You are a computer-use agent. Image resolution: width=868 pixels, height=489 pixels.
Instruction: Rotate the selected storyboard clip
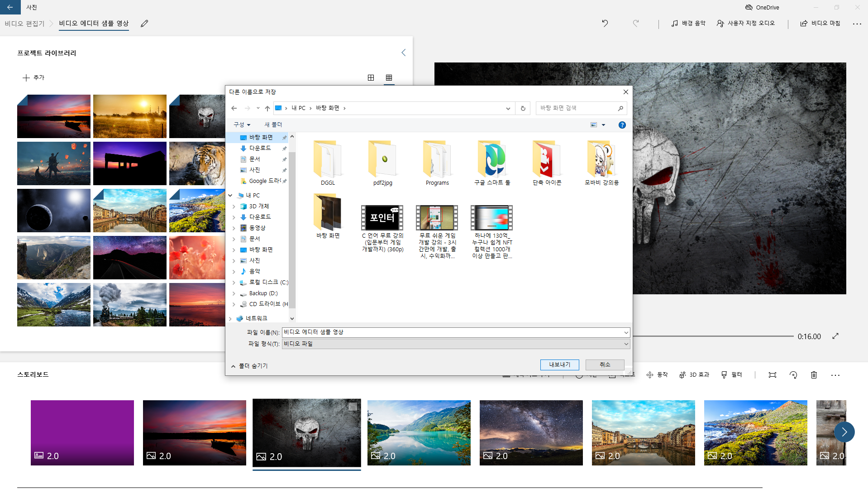[793, 375]
